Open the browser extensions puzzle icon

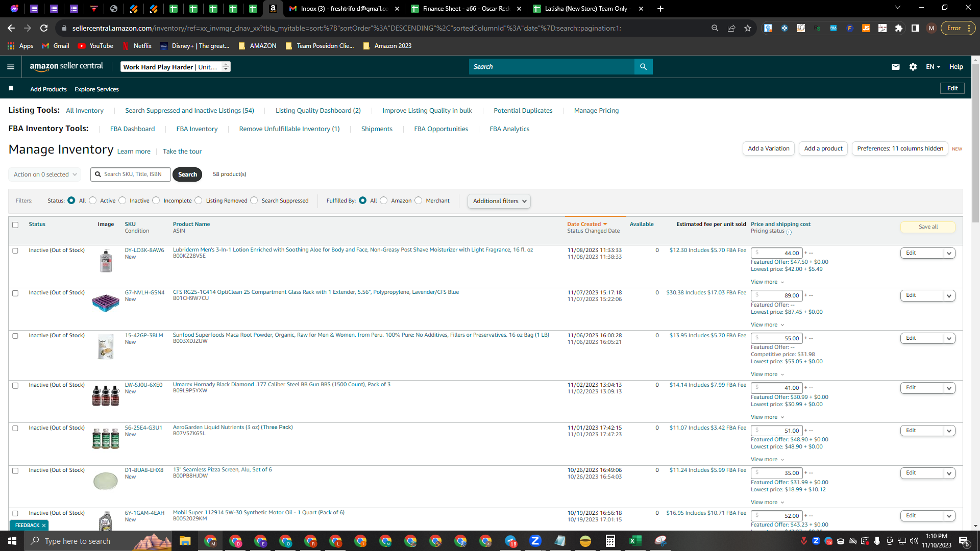[899, 28]
